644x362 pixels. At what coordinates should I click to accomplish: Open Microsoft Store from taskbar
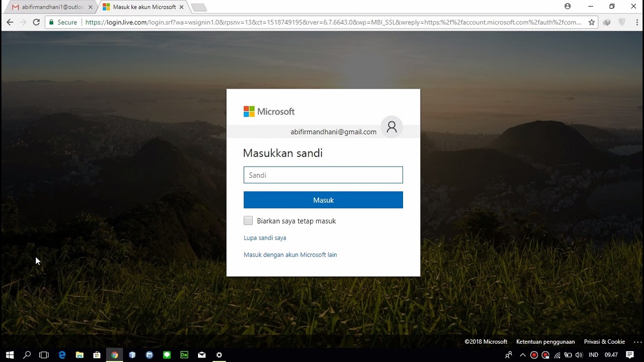[97, 355]
